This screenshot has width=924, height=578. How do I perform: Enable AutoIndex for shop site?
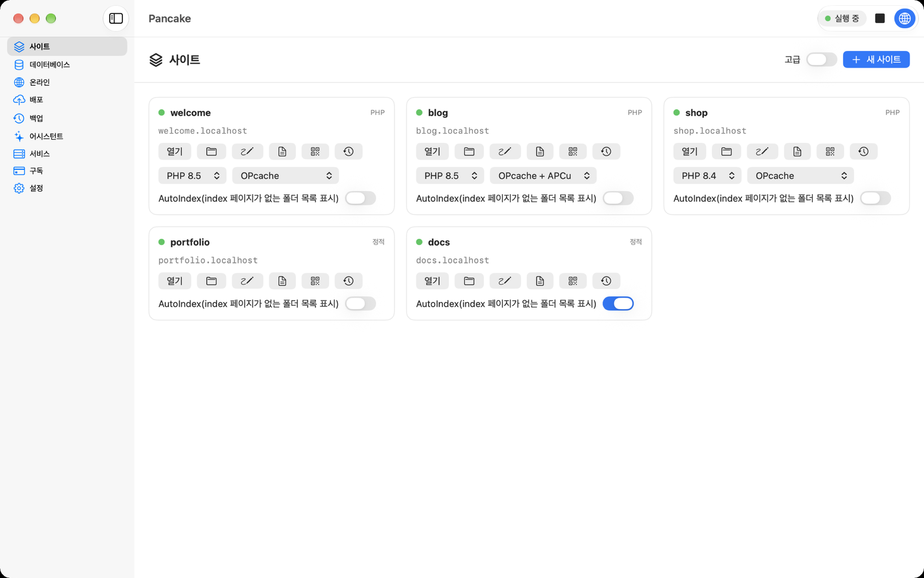click(875, 198)
